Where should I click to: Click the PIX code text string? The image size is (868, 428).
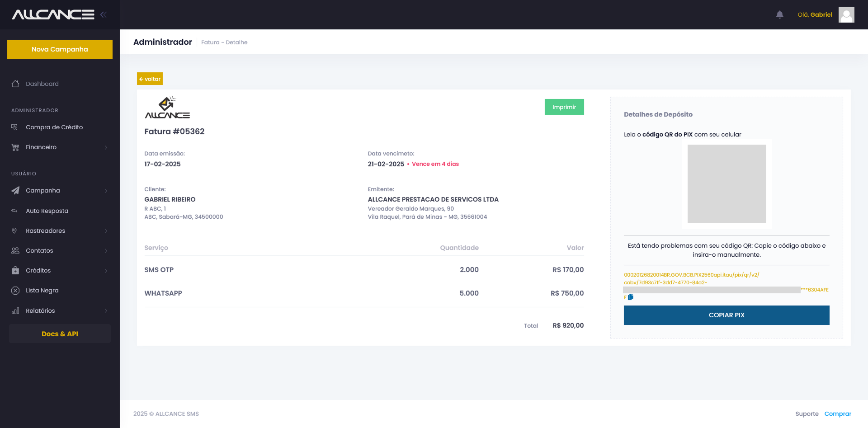click(x=726, y=286)
